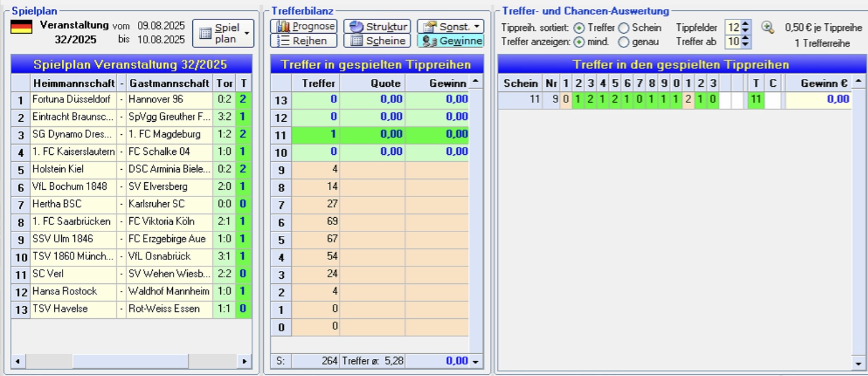The height and width of the screenshot is (376, 868).
Task: Click the Nr column header
Action: tap(551, 83)
